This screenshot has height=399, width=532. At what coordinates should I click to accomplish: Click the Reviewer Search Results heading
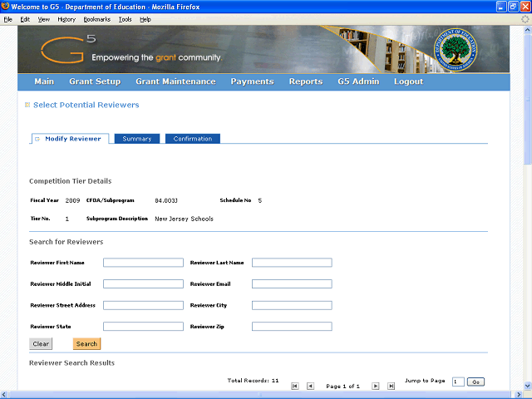point(72,362)
